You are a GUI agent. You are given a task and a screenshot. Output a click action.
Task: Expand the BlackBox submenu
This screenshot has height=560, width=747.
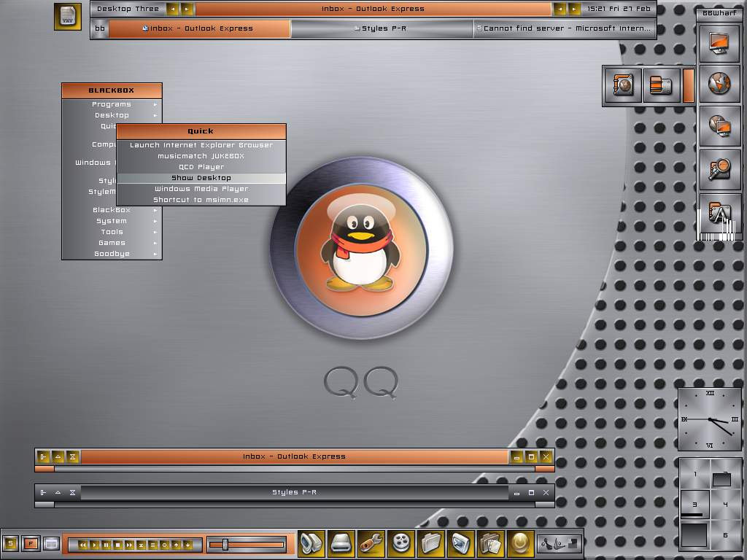(112, 210)
